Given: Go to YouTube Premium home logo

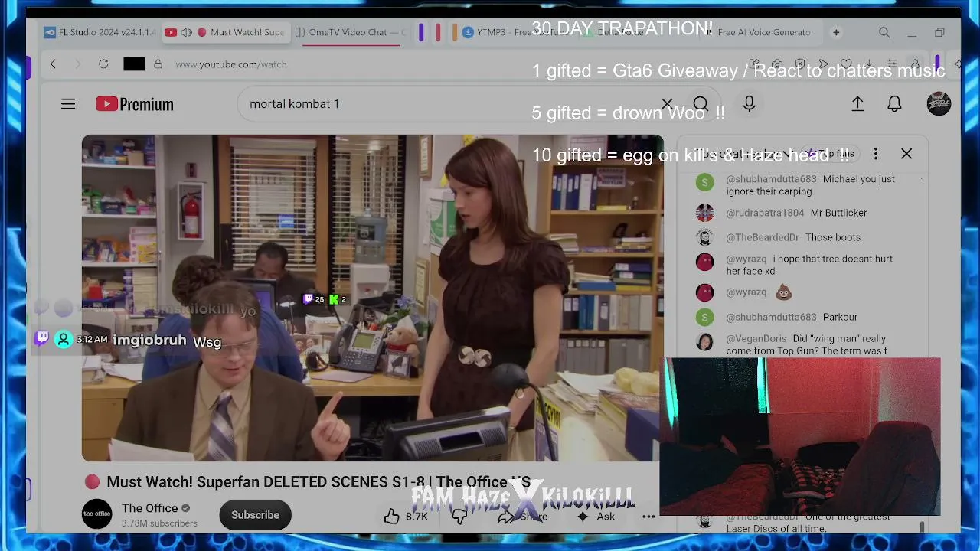Looking at the screenshot, I should click(135, 104).
